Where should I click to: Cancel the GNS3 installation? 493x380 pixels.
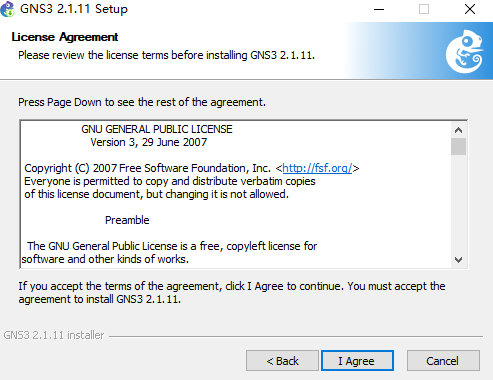tap(443, 361)
